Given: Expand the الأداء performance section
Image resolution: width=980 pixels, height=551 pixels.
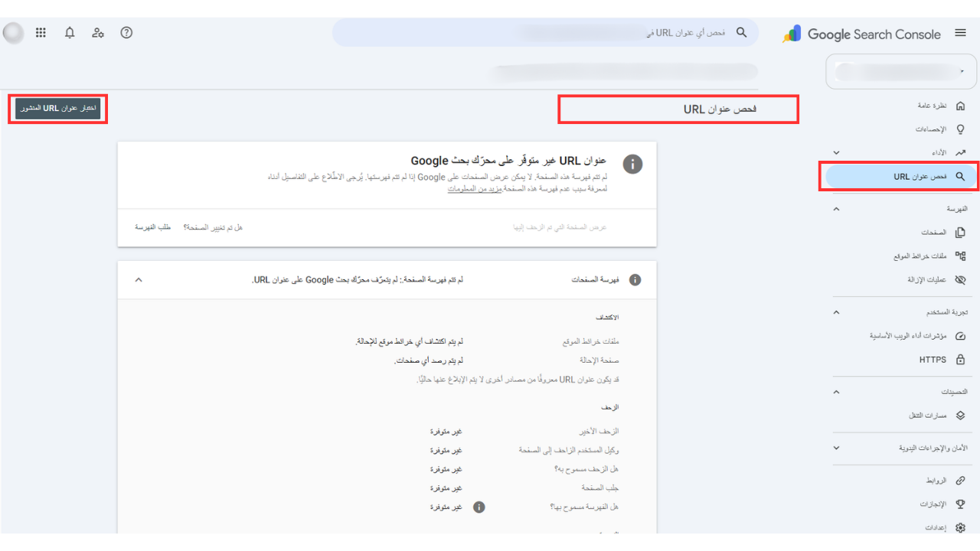Looking at the screenshot, I should 836,153.
